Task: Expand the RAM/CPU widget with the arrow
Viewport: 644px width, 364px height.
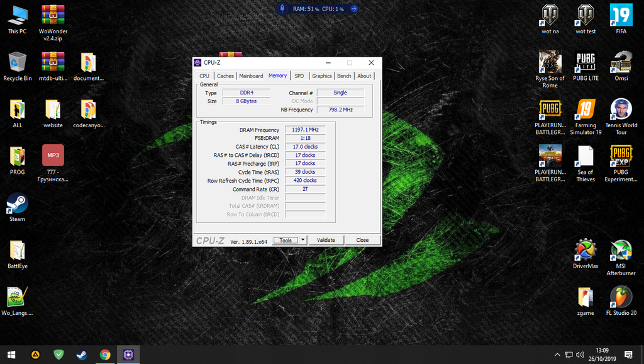Action: coord(353,9)
